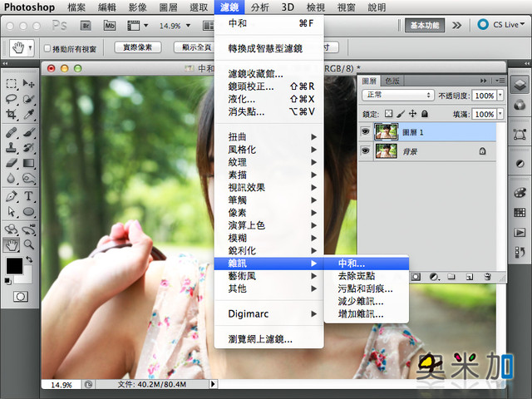Select the Eraser tool

[11, 163]
